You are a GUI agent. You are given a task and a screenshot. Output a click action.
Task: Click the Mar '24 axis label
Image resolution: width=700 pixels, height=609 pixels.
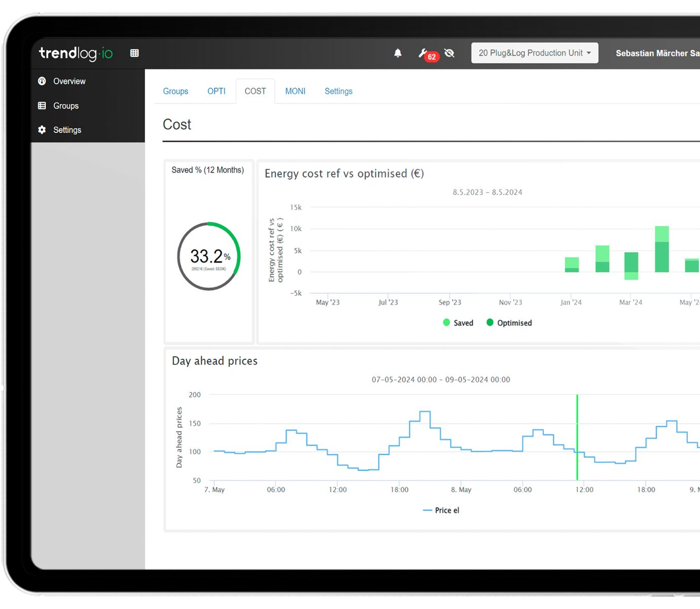pyautogui.click(x=631, y=302)
